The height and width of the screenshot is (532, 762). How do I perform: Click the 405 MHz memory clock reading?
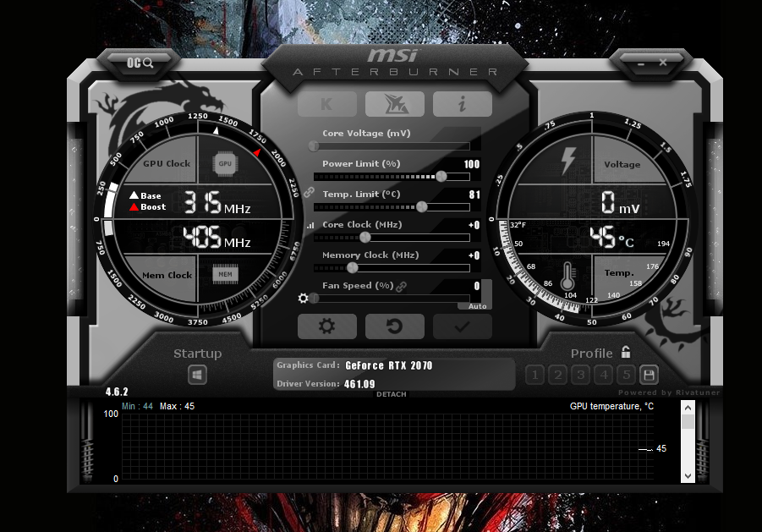point(217,237)
